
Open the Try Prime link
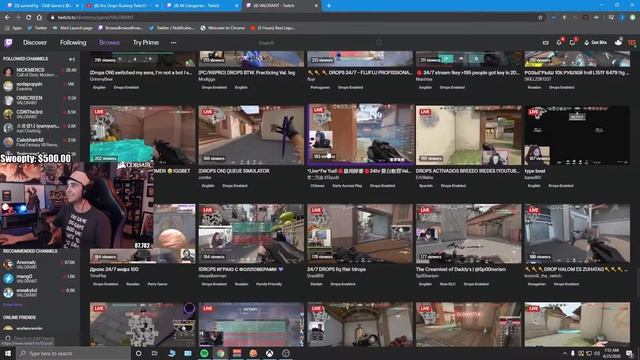point(146,42)
